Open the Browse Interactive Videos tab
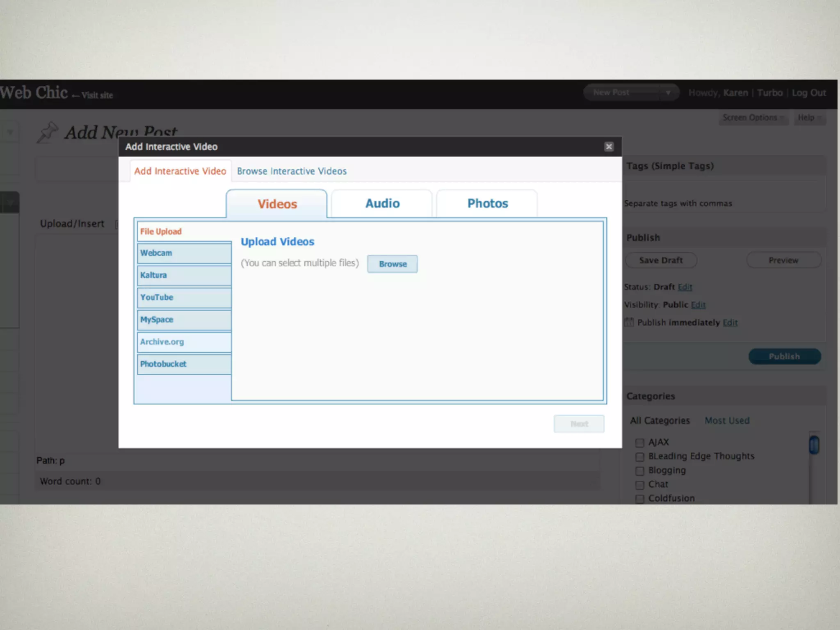 (292, 171)
